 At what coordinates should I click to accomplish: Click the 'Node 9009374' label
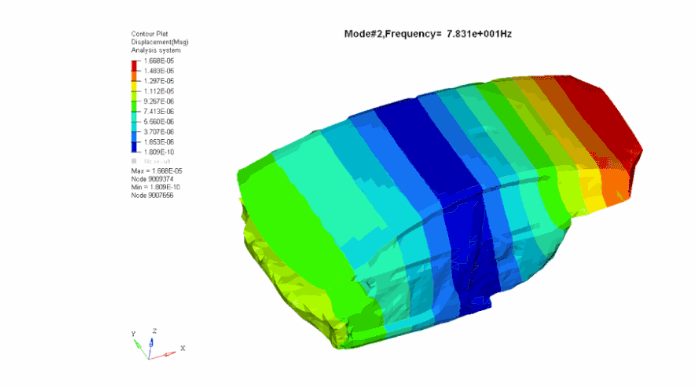[152, 179]
